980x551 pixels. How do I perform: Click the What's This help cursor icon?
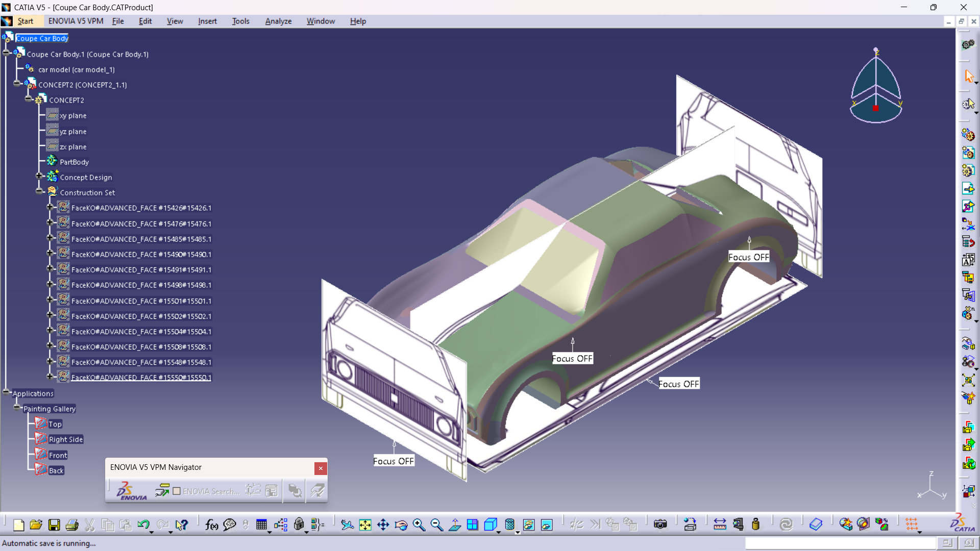[181, 524]
